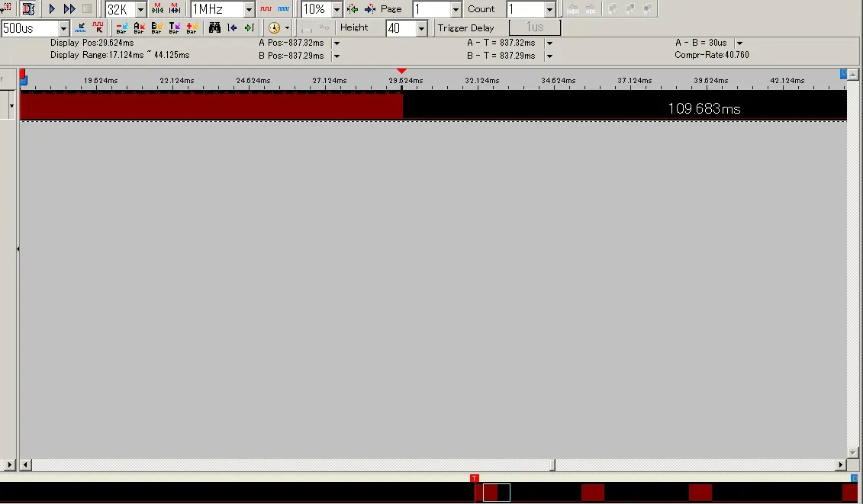Expand the 500us time scale dropdown
This screenshot has height=504, width=863.
(63, 29)
